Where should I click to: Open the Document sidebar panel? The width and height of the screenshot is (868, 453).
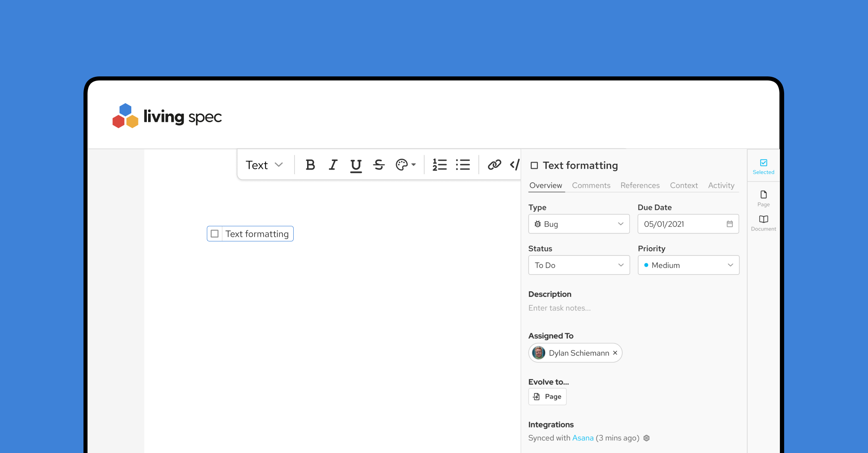pos(763,223)
